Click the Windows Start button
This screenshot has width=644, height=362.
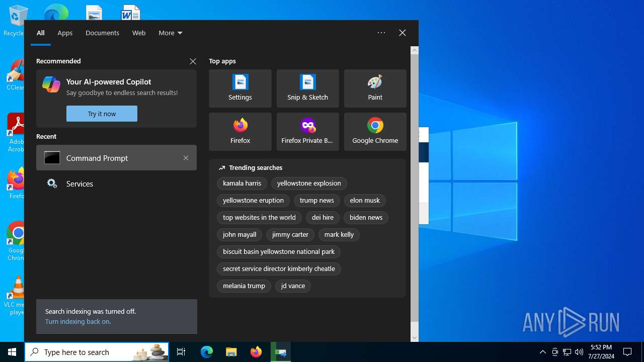click(x=12, y=352)
